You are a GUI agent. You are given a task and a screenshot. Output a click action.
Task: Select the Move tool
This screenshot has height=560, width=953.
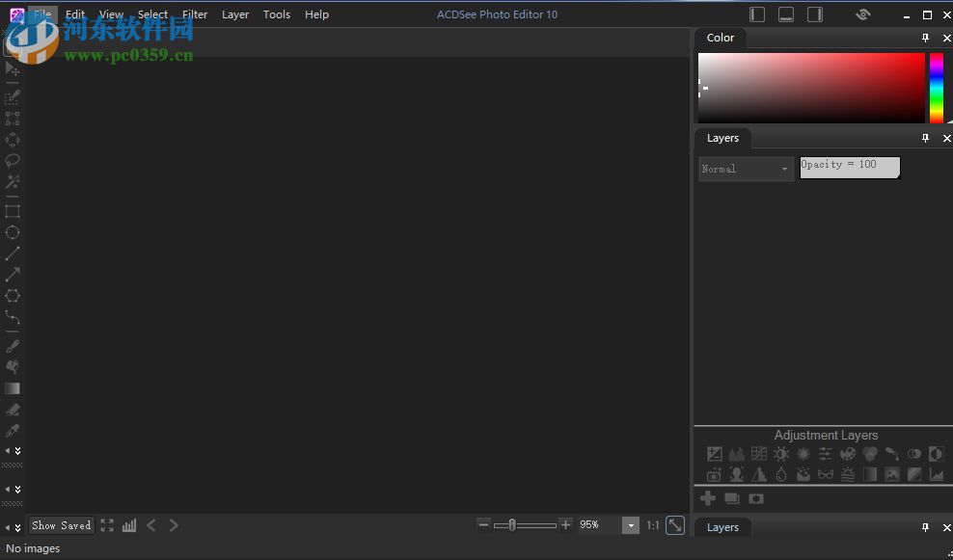[x=13, y=67]
